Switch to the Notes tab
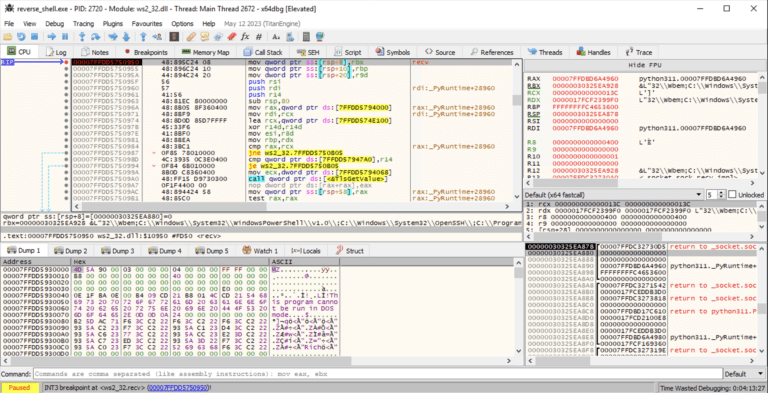 click(95, 52)
